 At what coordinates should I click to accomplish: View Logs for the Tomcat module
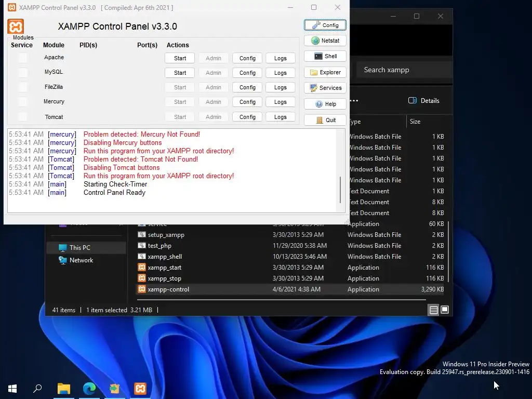click(280, 117)
